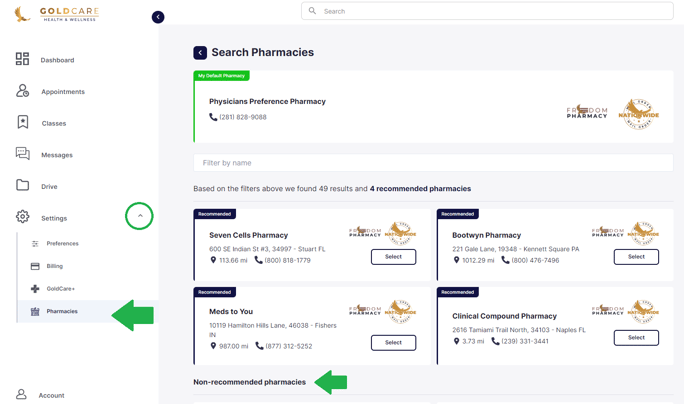The image size is (684, 404).
Task: Select Clinical Compound Pharmacy
Action: click(x=636, y=338)
